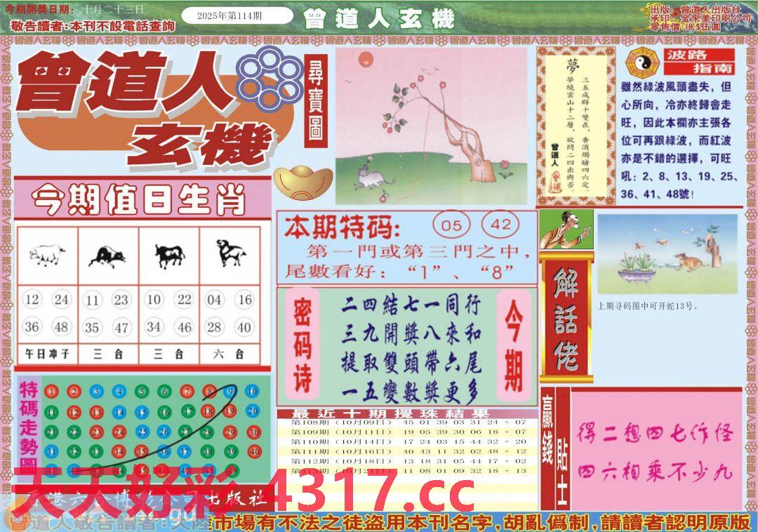The image size is (758, 532).
Task: Open the 2025年第114期 issue label
Action: (x=237, y=15)
